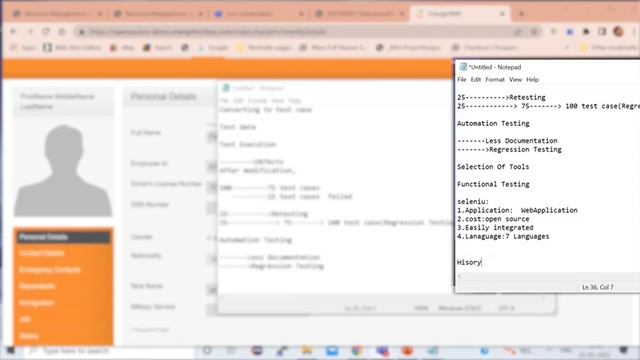Reload the page with the refresh icon
The image size is (640, 360).
(x=46, y=31)
